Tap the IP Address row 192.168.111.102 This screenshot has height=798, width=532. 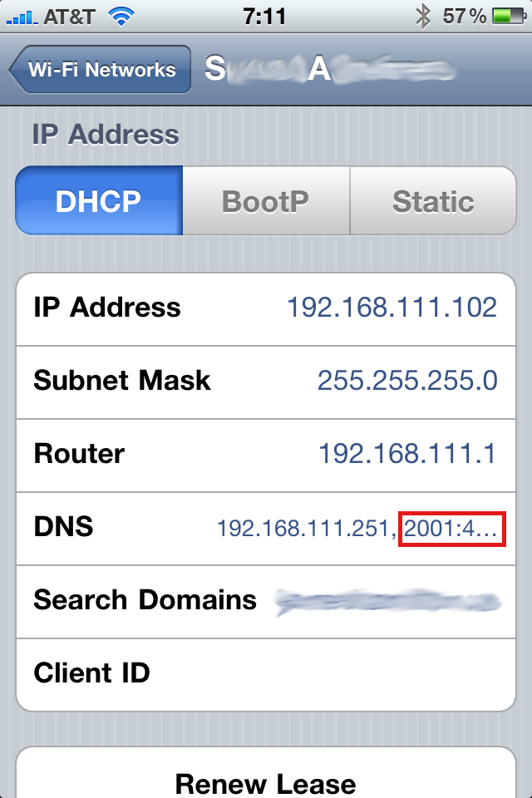coord(266,309)
